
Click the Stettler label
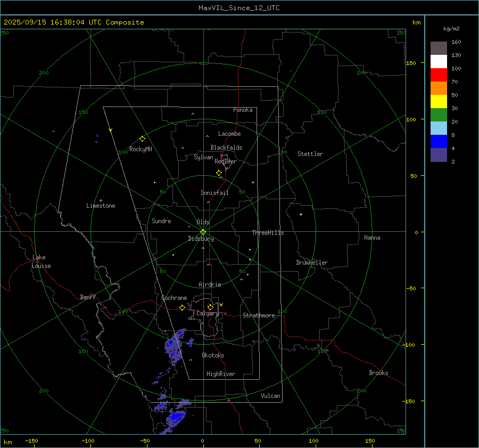(310, 154)
